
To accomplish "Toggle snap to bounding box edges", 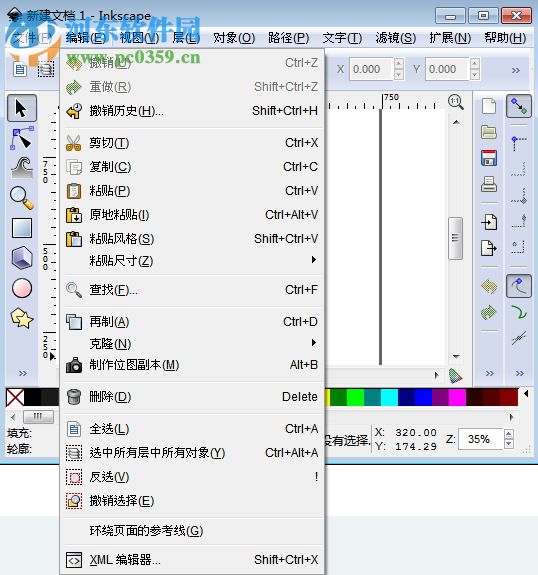I will coord(519,169).
